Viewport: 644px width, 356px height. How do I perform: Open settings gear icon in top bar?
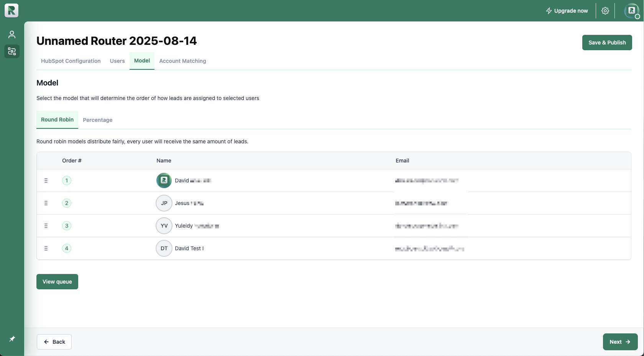605,11
